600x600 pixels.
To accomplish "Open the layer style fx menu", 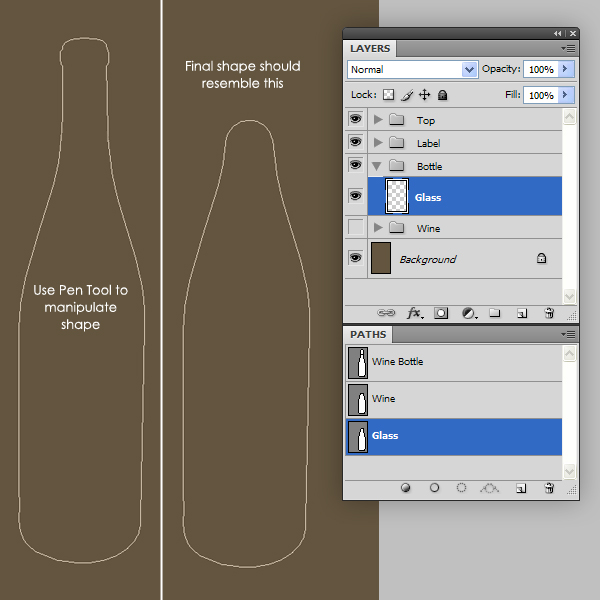I will (x=415, y=313).
